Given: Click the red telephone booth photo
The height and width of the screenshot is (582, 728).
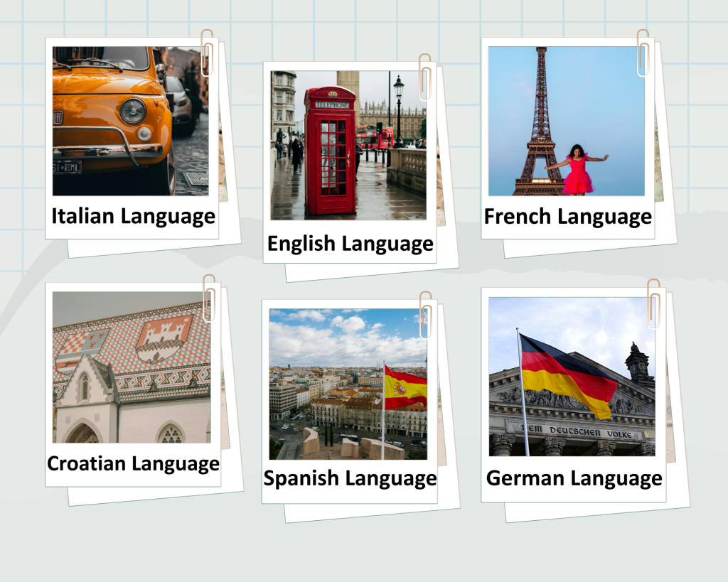Looking at the screenshot, I should click(x=348, y=145).
